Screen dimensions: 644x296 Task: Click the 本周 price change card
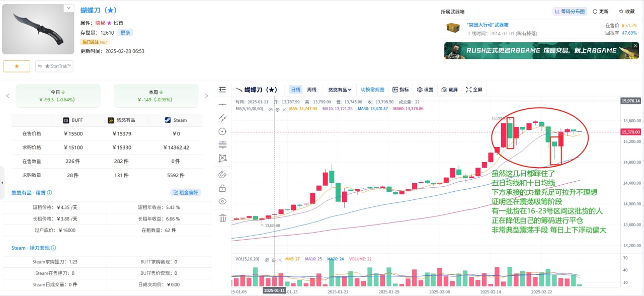156,96
